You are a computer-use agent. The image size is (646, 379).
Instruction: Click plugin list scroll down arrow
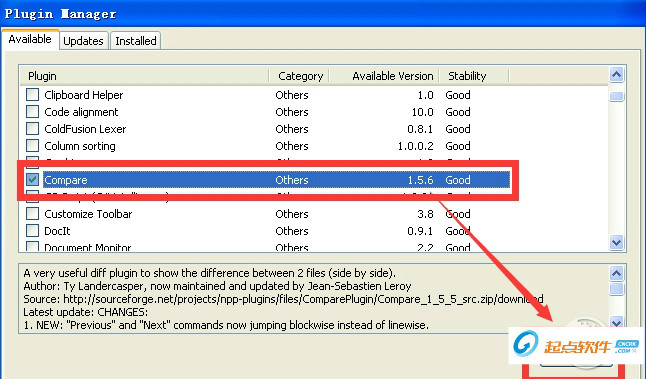tap(616, 242)
